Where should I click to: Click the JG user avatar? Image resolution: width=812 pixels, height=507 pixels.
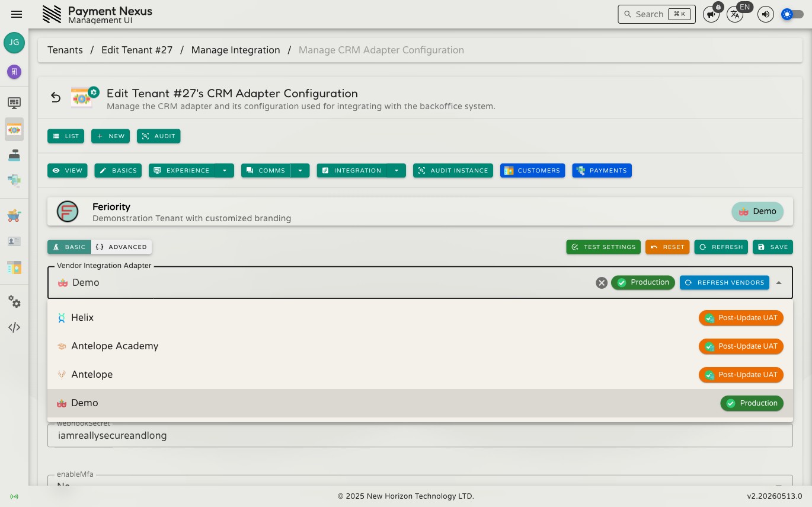14,43
